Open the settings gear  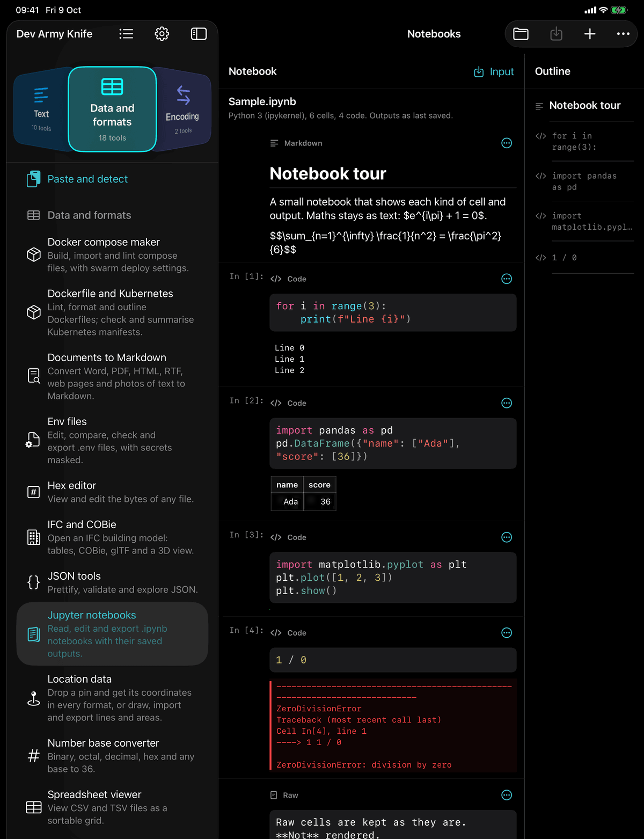(x=162, y=34)
